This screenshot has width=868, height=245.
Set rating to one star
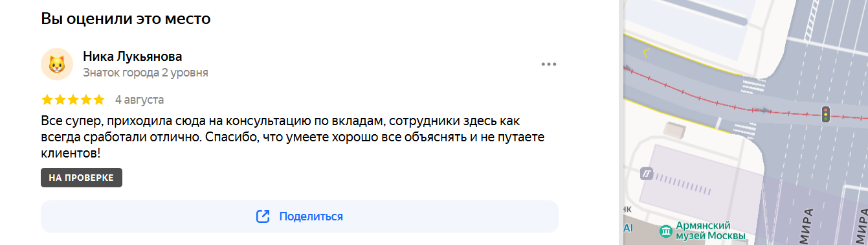point(47,100)
